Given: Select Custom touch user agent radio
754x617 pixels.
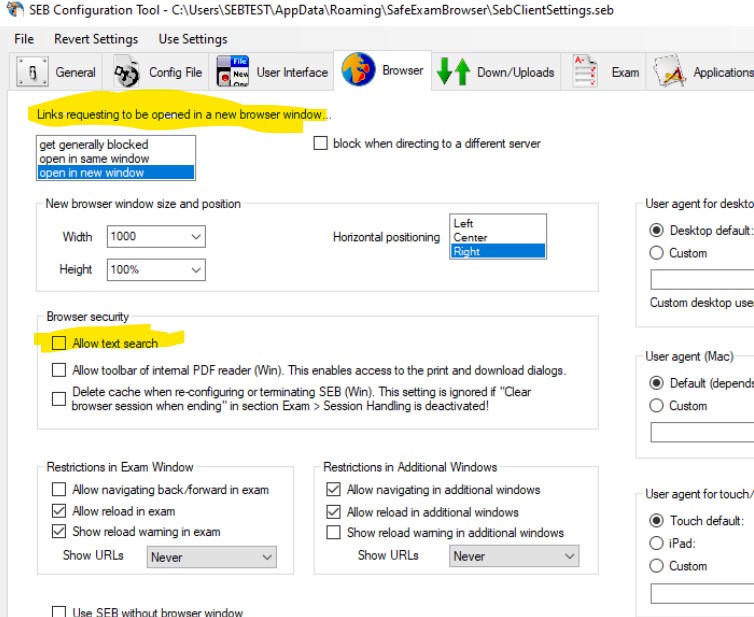Looking at the screenshot, I should click(656, 566).
